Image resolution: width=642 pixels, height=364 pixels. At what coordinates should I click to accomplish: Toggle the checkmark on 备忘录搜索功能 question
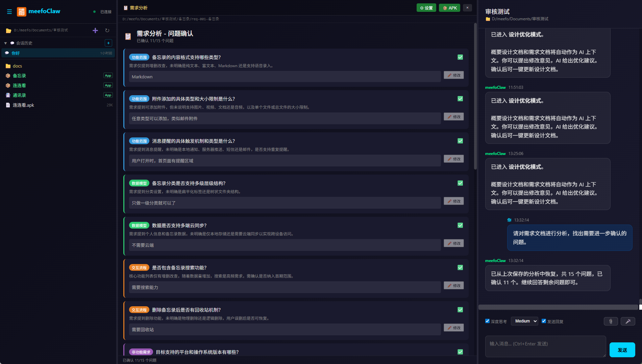click(x=460, y=267)
